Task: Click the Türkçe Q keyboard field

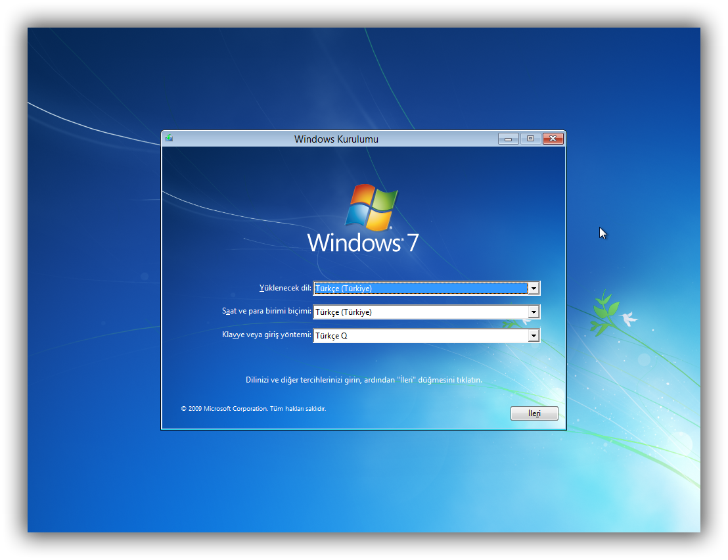Action: point(421,336)
